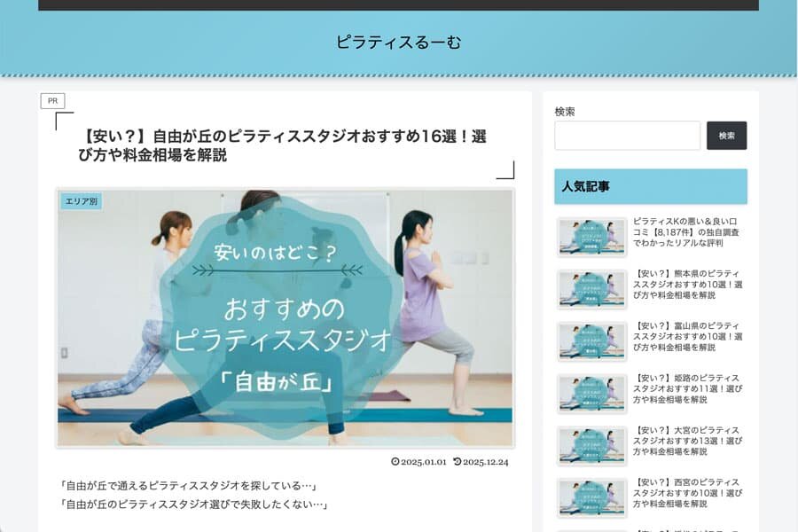Image resolution: width=798 pixels, height=532 pixels.
Task: Click the 自由が丘 article title heading
Action: 284,145
